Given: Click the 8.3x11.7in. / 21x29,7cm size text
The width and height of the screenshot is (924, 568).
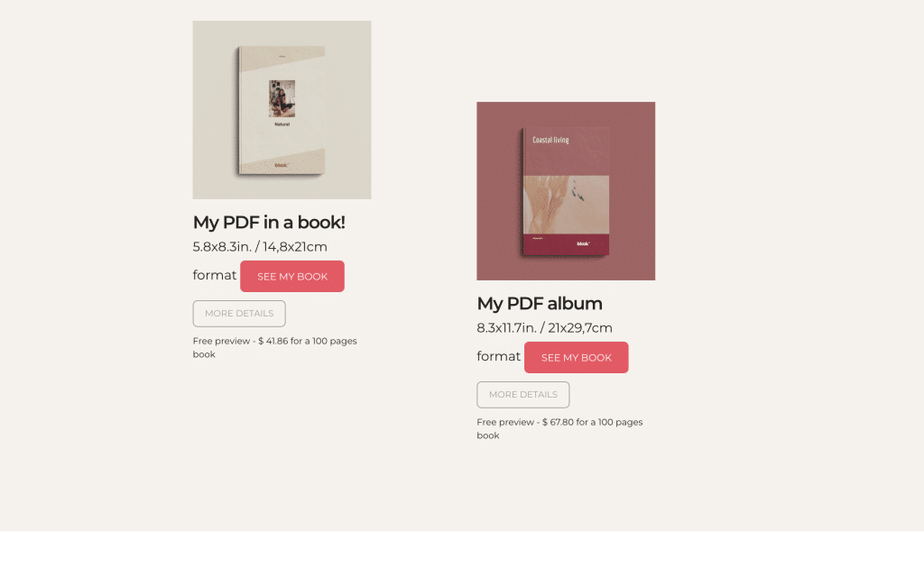Looking at the screenshot, I should [x=544, y=328].
